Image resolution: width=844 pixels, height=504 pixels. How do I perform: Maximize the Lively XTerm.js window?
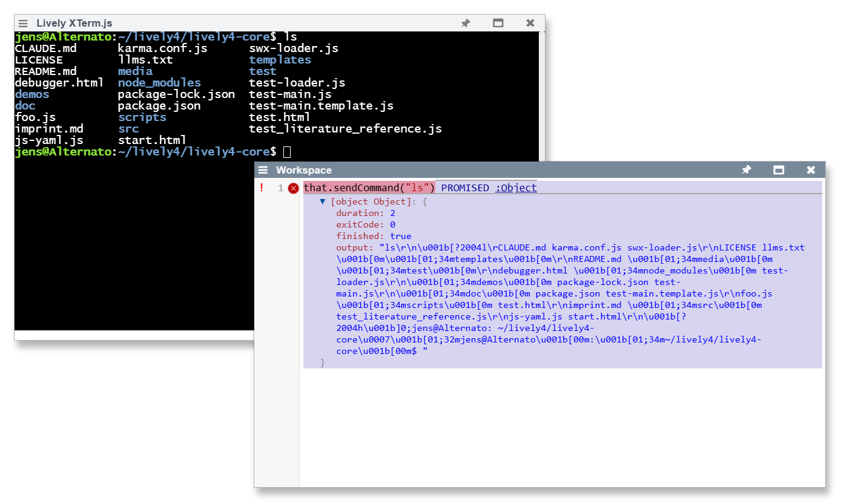pos(498,24)
